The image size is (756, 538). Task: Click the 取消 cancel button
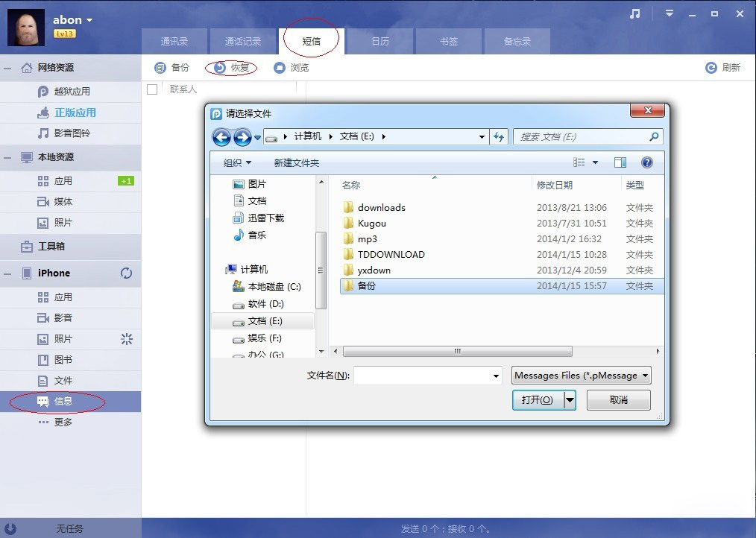(618, 400)
